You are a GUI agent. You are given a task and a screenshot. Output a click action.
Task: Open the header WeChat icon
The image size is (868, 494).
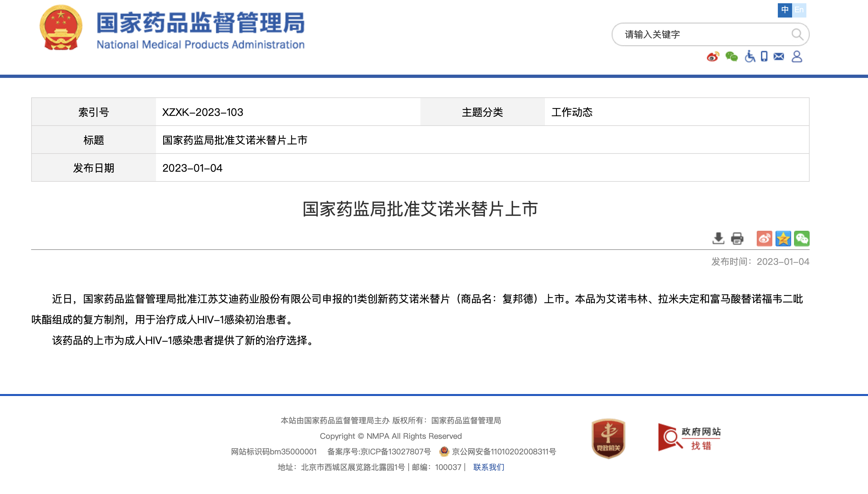click(x=731, y=57)
